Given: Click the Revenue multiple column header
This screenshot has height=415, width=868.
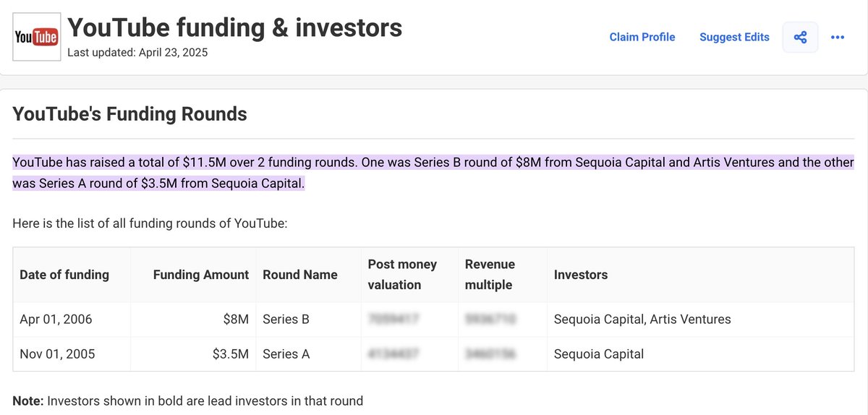Looking at the screenshot, I should 490,275.
